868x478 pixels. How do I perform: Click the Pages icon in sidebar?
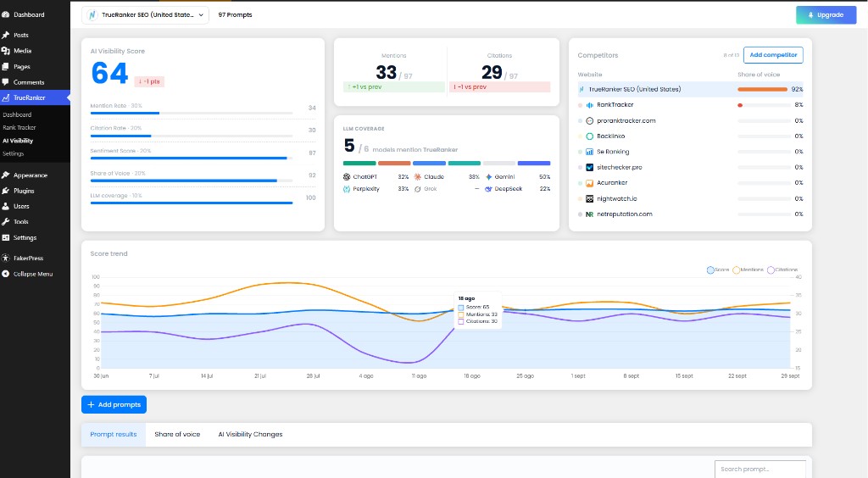tap(6, 66)
